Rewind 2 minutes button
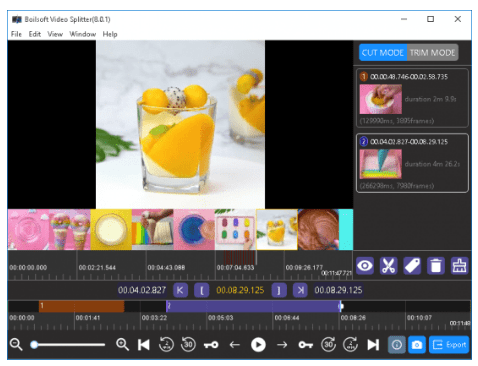 [166, 344]
